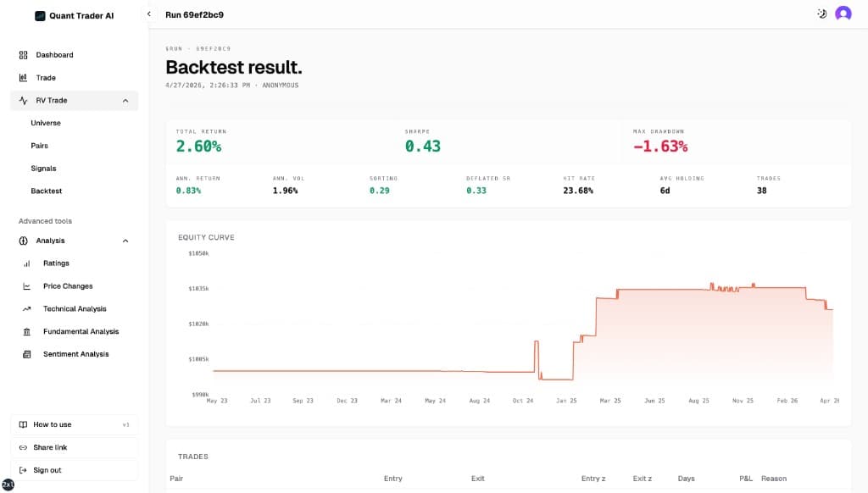Collapse the Analysis section
This screenshot has height=493, width=868.
pos(125,241)
